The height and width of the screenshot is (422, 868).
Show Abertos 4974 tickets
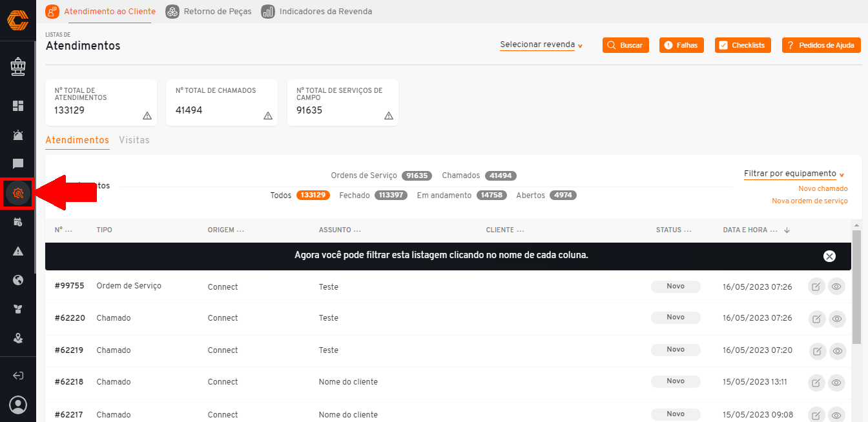[546, 195]
